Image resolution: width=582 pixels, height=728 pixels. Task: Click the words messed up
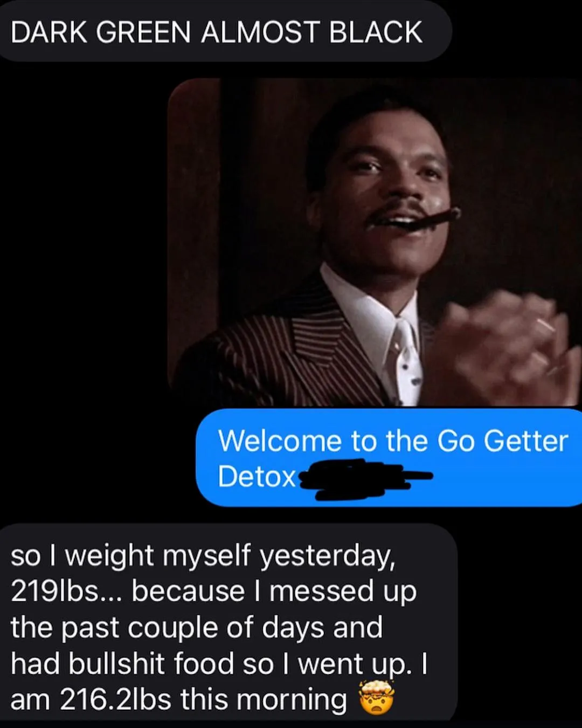tap(343, 592)
